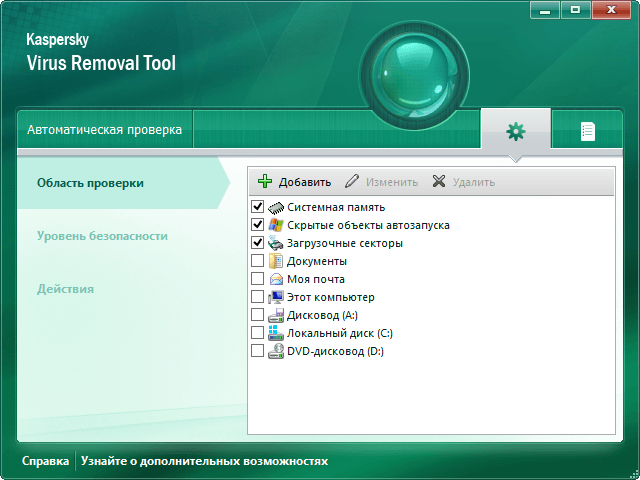The height and width of the screenshot is (480, 640).
Task: Click the Windows flag icon of Скрытые объекты автозапуска
Action: (276, 225)
